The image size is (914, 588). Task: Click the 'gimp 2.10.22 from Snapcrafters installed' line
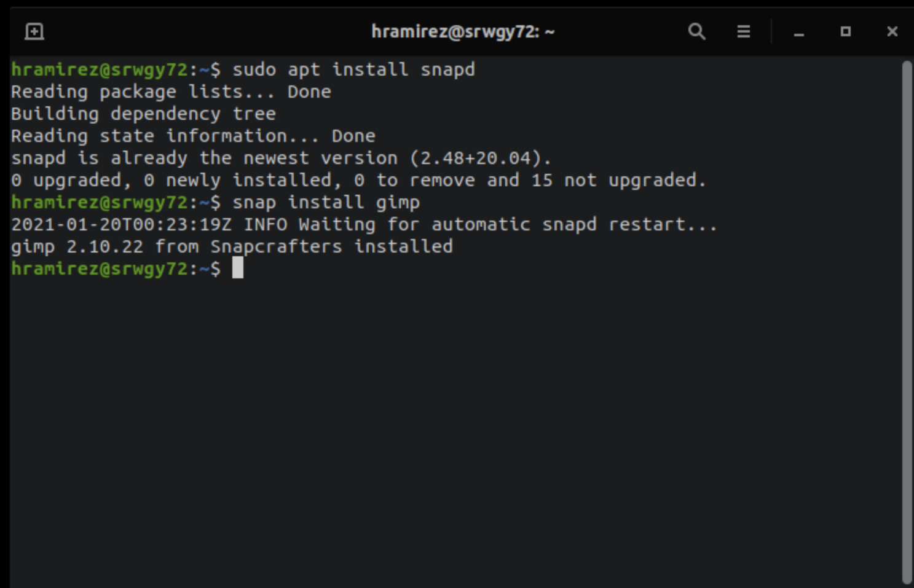(x=232, y=246)
